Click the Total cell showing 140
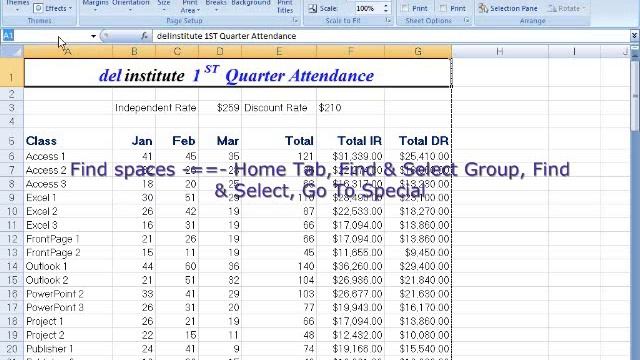 tap(279, 267)
